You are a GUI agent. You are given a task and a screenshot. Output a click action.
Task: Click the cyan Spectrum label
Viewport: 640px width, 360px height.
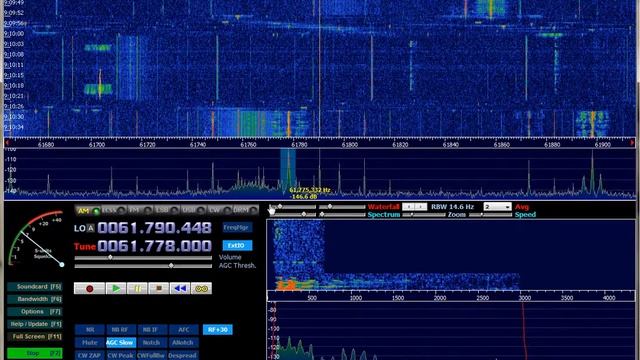click(383, 215)
